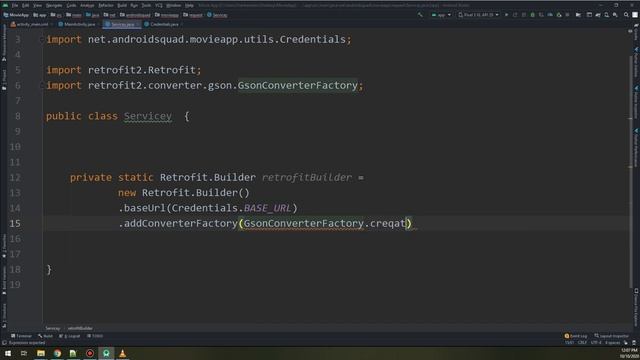Open the Pixel device selector dropdown
Image resolution: width=640 pixels, height=360 pixels.
[x=478, y=15]
